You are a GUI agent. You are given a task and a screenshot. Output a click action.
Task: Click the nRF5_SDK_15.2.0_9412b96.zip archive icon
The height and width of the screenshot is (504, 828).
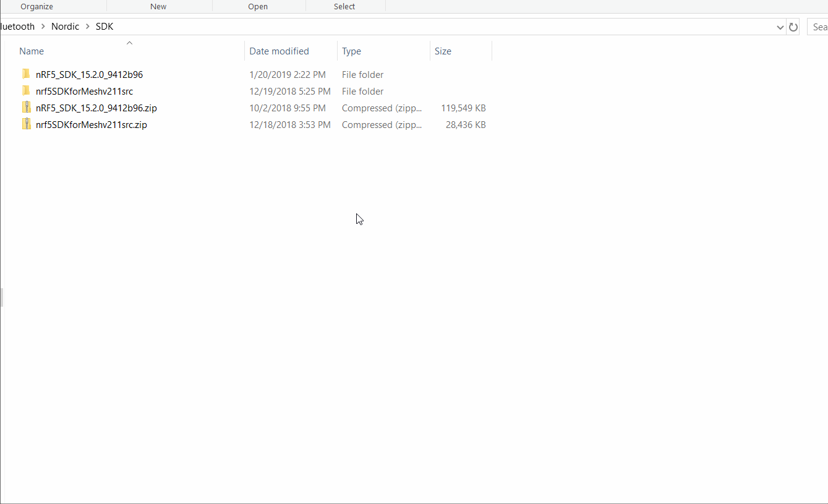26,108
